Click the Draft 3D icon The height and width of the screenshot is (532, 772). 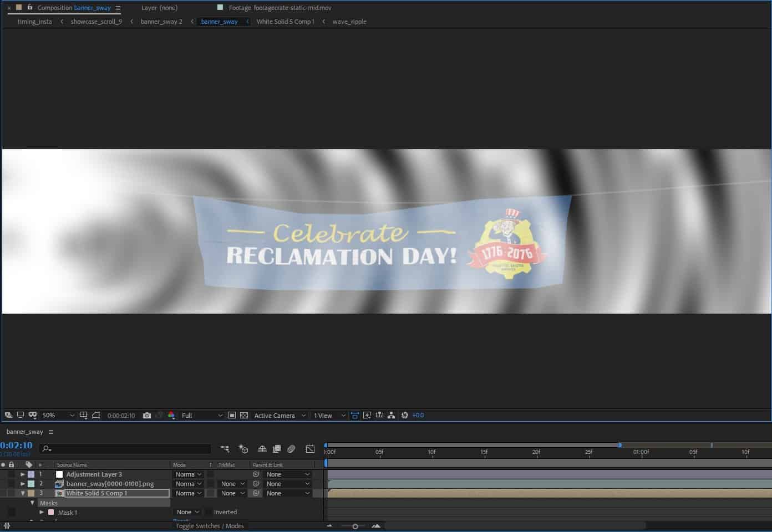pos(243,449)
